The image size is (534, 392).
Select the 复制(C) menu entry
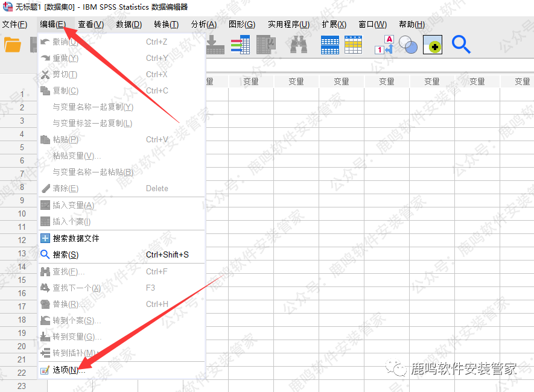pos(121,91)
